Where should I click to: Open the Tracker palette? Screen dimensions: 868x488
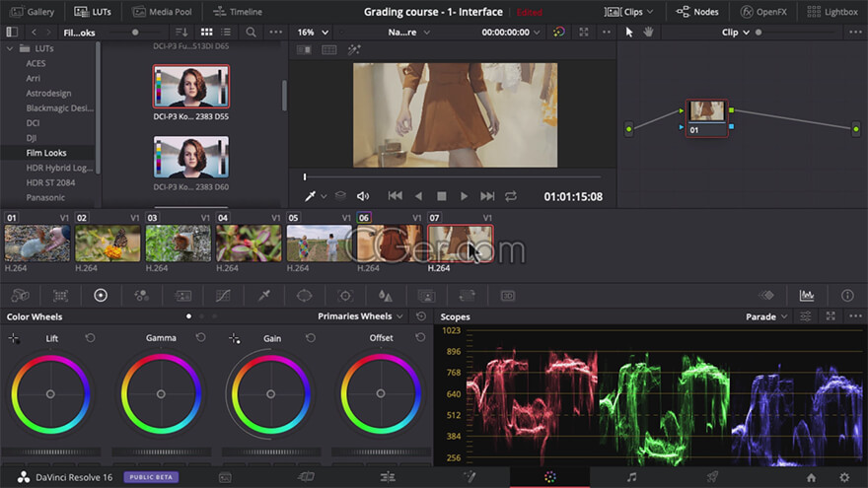345,296
